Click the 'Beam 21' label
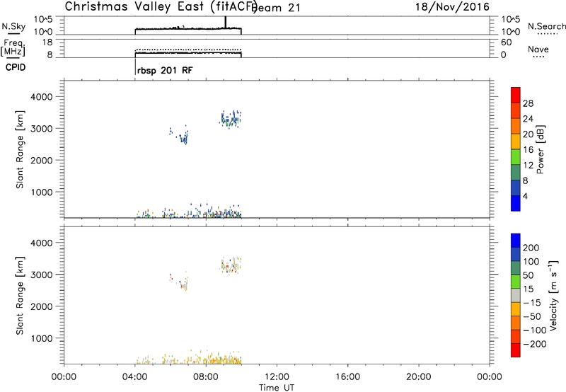 (x=277, y=8)
